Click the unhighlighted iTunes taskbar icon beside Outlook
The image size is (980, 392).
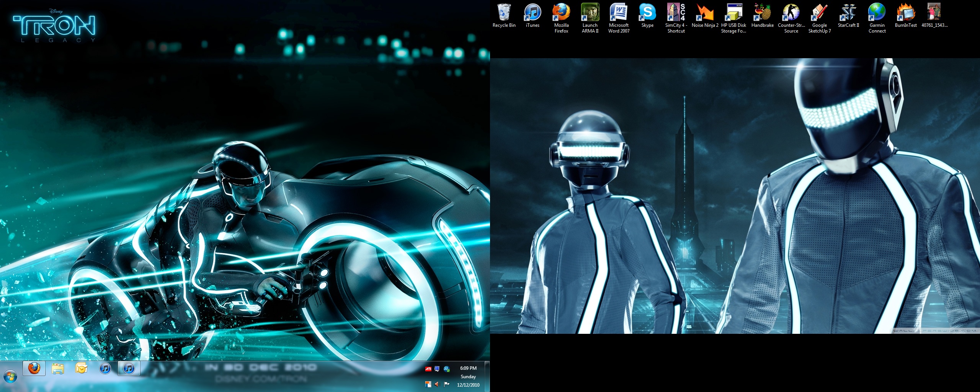105,369
